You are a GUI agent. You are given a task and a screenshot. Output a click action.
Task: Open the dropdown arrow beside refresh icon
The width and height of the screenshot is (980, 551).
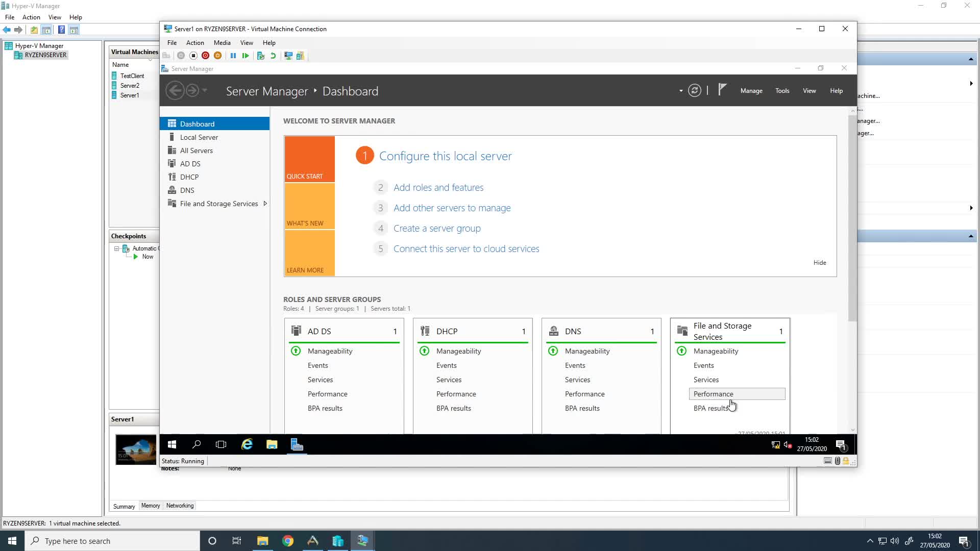[681, 91]
